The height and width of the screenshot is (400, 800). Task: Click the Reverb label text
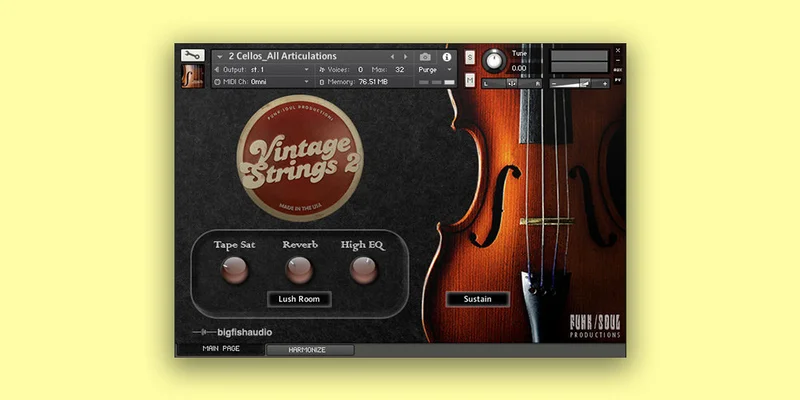click(300, 245)
